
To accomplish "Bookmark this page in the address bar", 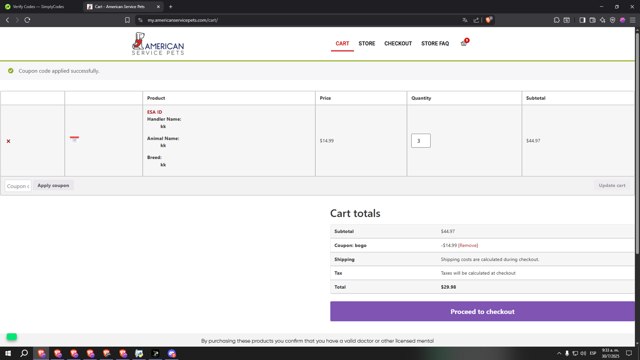I will pyautogui.click(x=127, y=20).
